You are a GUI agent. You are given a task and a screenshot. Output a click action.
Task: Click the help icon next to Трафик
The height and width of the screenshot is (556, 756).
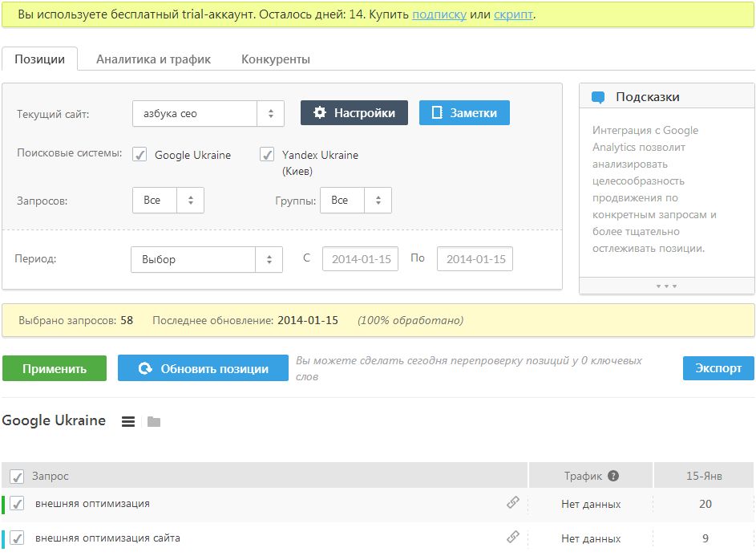[613, 476]
